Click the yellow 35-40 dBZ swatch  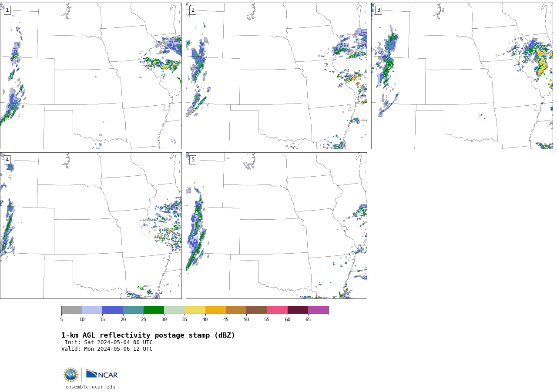coord(195,310)
